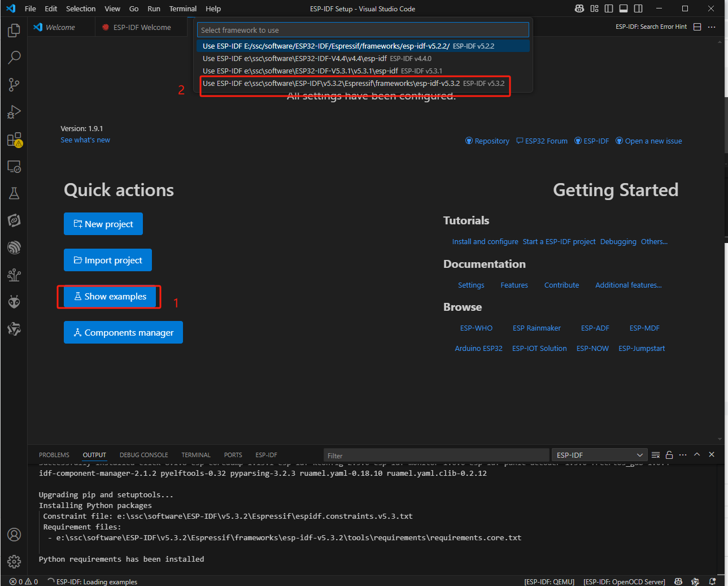Click the Components manager button
The image size is (728, 586).
click(123, 332)
